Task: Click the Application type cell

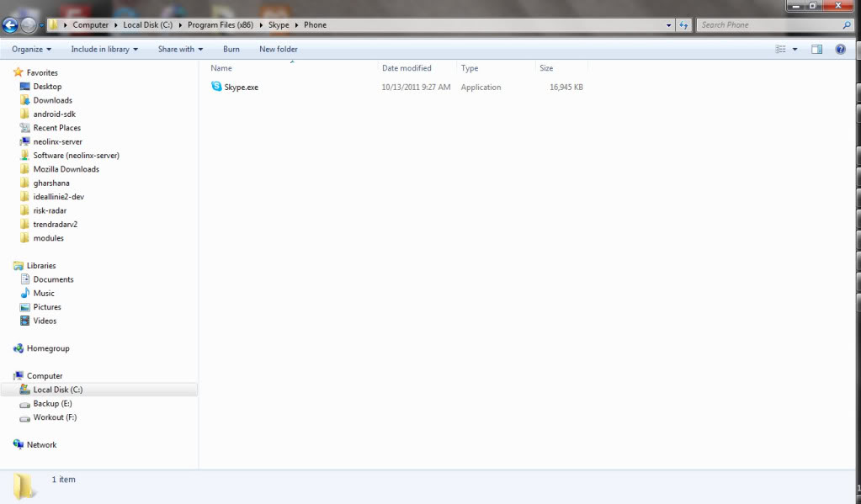Action: tap(481, 88)
